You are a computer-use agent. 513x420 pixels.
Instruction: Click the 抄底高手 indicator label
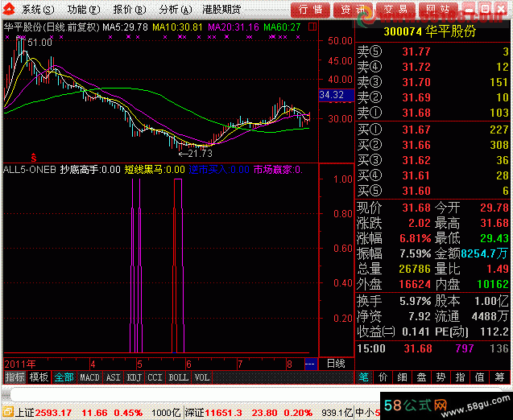(x=90, y=170)
